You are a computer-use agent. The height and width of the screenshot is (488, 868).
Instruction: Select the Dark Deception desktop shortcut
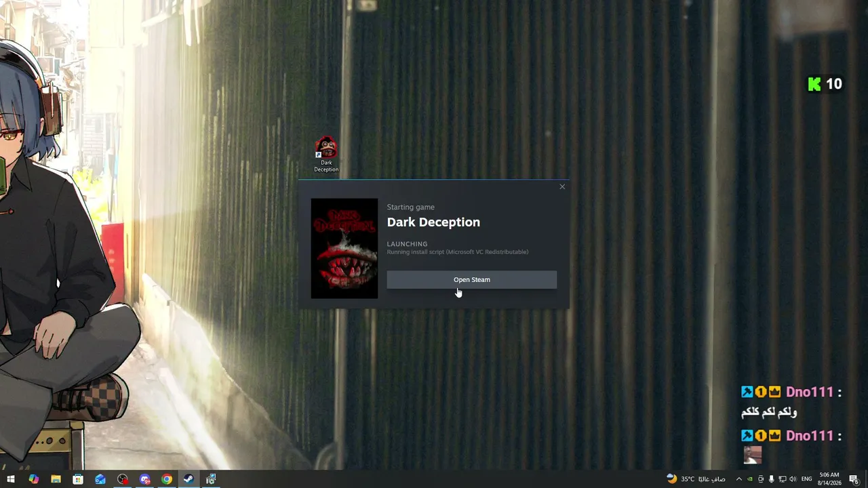(x=326, y=155)
